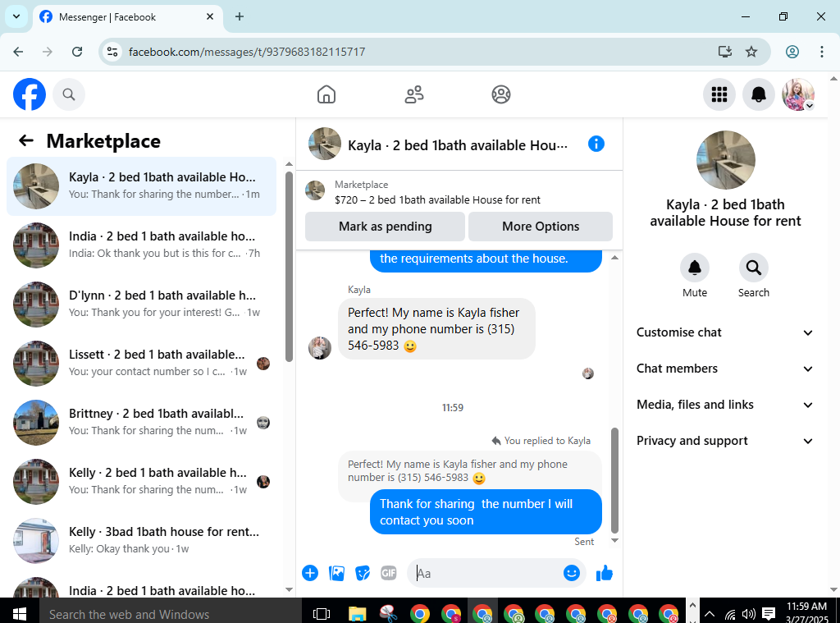Focus the Aa message input field

click(x=486, y=573)
